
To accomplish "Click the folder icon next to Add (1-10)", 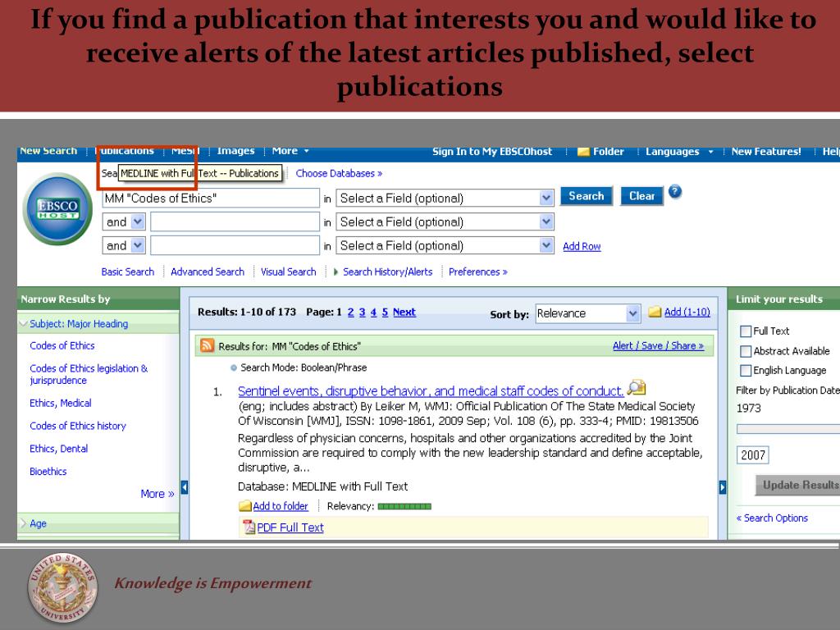I will 655,312.
